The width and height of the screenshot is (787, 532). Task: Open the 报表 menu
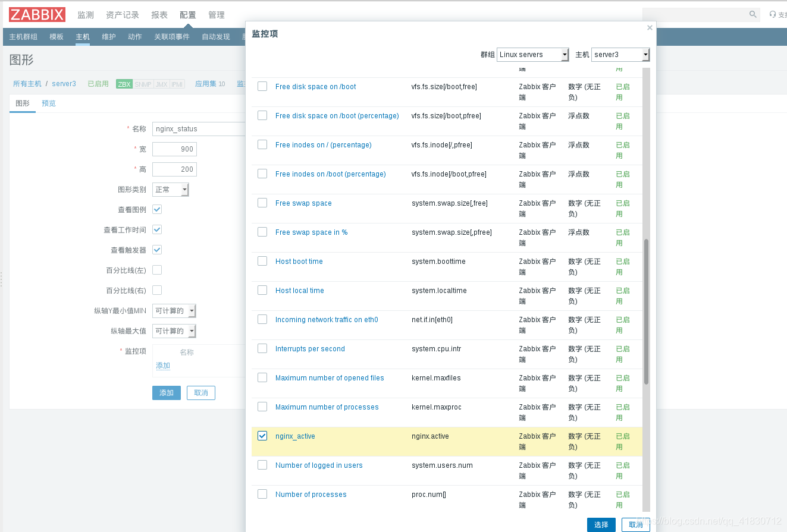point(159,15)
